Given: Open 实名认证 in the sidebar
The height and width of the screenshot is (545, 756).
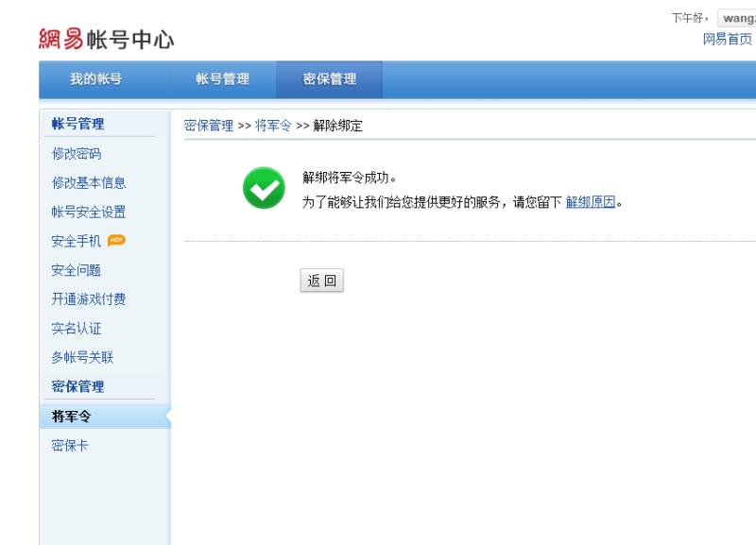Looking at the screenshot, I should pyautogui.click(x=76, y=329).
